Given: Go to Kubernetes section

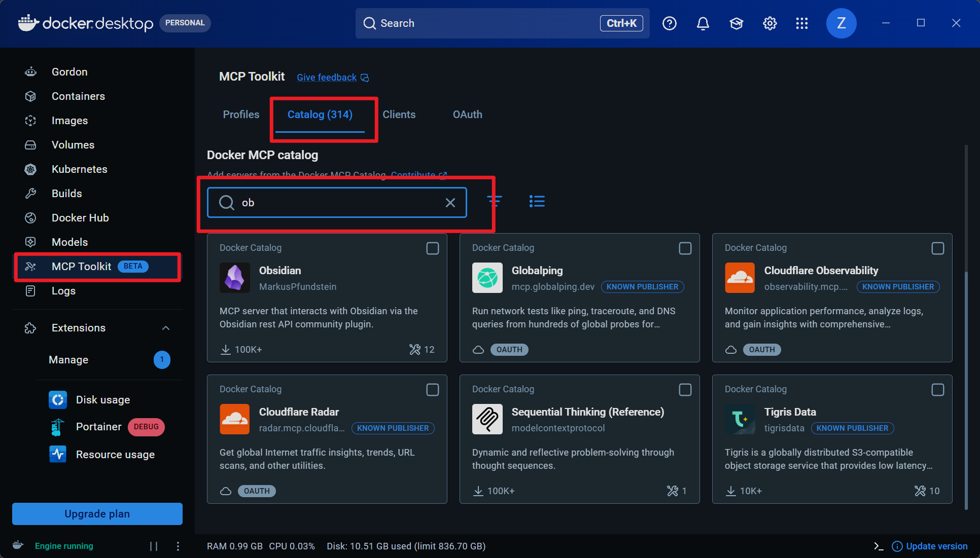Looking at the screenshot, I should pyautogui.click(x=97, y=169).
